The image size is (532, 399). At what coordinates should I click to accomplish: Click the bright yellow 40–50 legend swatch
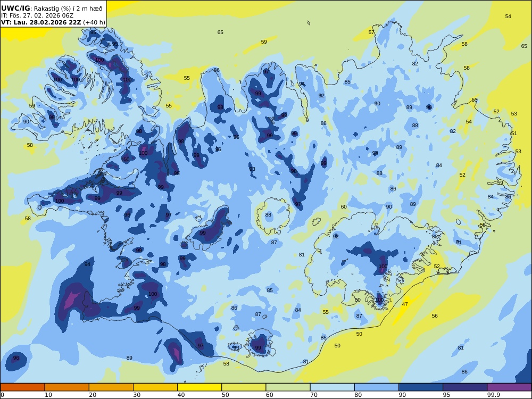tap(199, 387)
